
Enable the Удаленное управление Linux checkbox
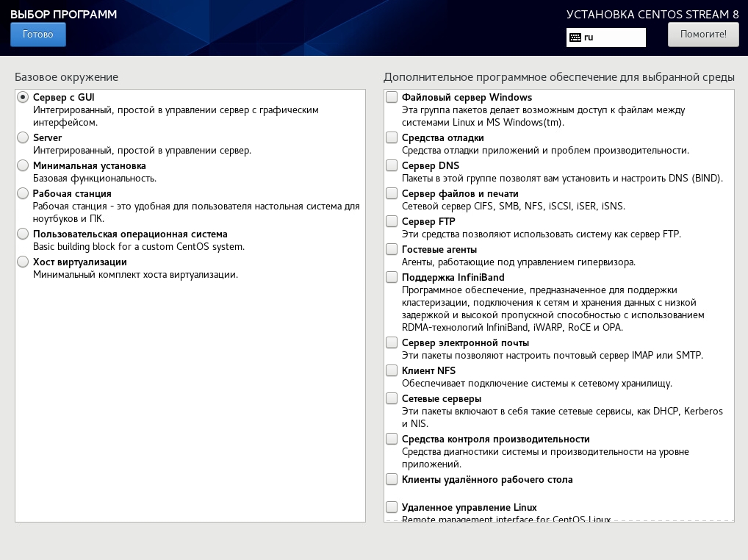392,507
